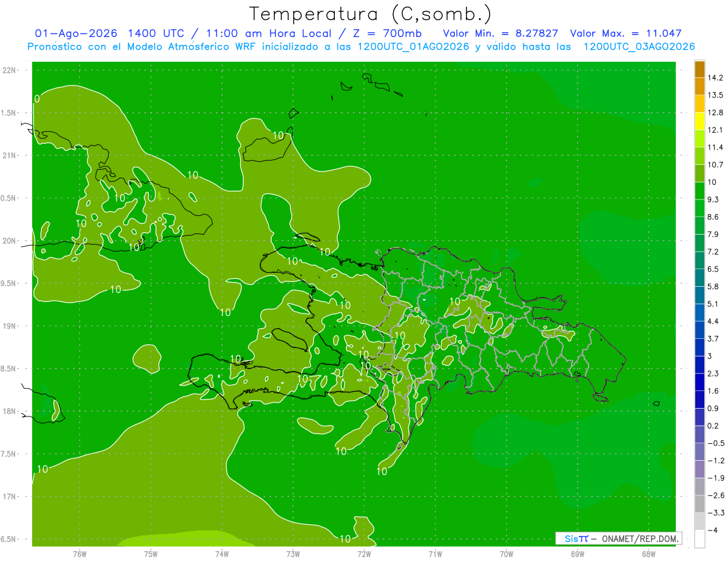The height and width of the screenshot is (562, 728).
Task: Click the "-4" colorbar value
Action: [x=713, y=530]
